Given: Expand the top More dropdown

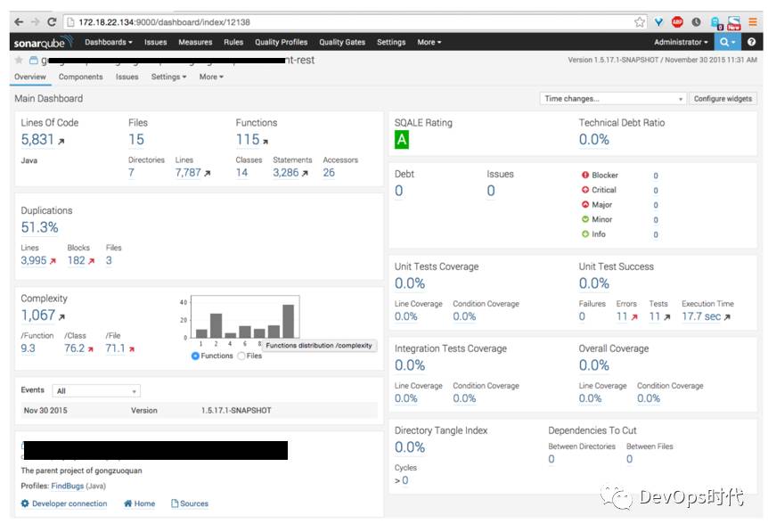Looking at the screenshot, I should click(429, 42).
